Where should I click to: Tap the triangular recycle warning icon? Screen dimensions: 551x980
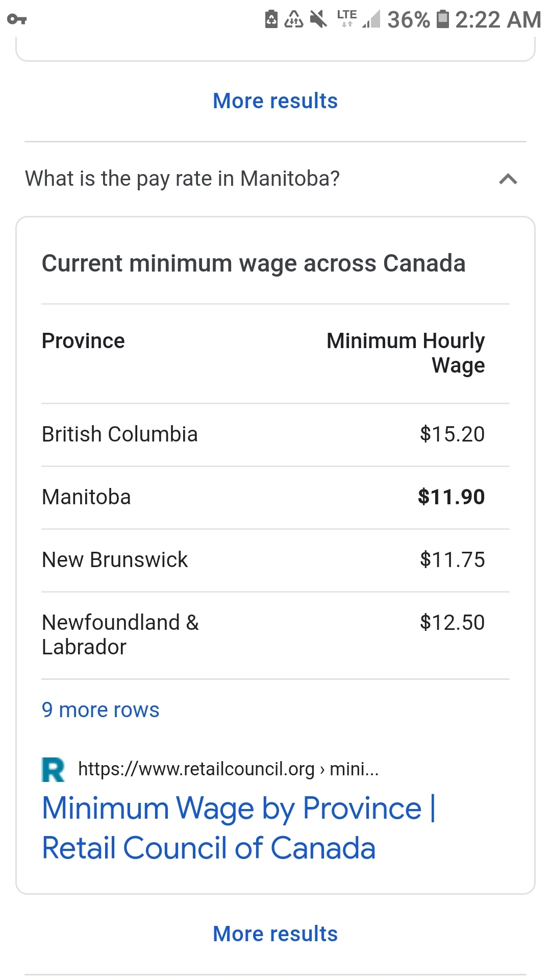pyautogui.click(x=294, y=19)
